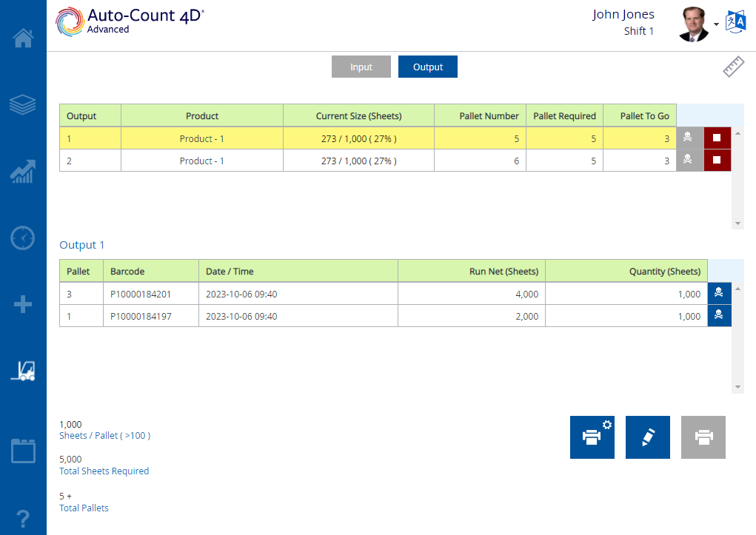Select the Home icon in the sidebar
Viewport: 756px width, 535px height.
click(x=23, y=38)
